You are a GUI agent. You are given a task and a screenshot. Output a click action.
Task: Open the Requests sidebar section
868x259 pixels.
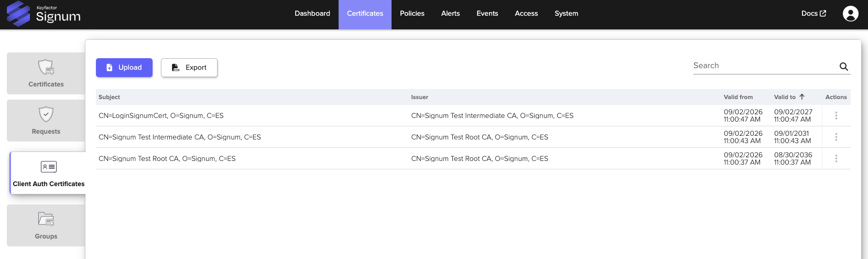pos(46,121)
